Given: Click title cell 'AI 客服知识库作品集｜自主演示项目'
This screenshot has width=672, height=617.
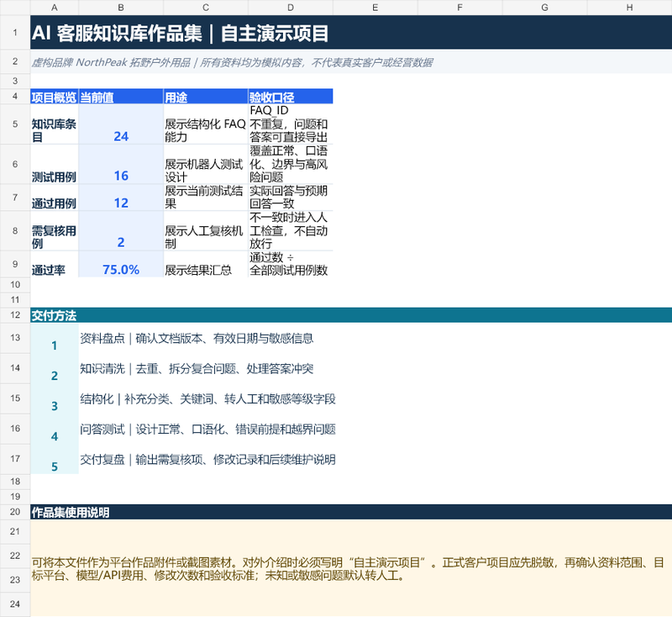Looking at the screenshot, I should [x=351, y=32].
